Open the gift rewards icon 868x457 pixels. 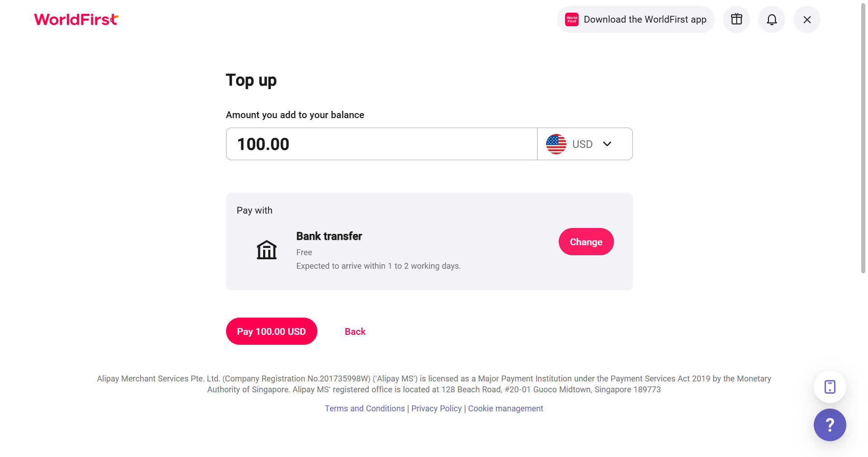pos(736,19)
